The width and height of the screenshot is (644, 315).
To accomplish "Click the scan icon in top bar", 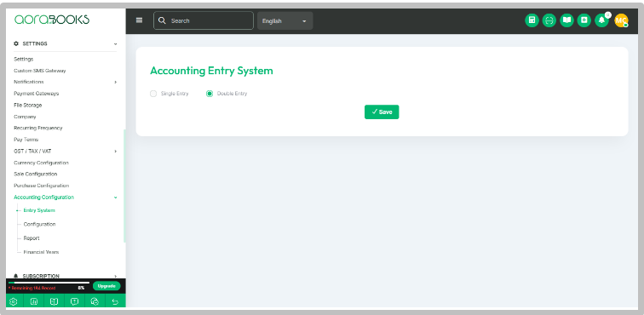I will (549, 20).
